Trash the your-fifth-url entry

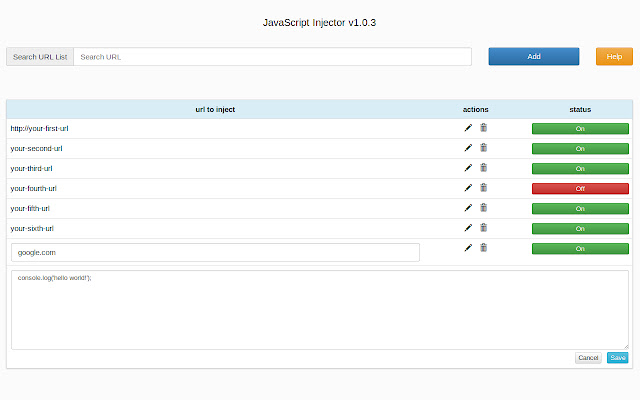coord(483,208)
